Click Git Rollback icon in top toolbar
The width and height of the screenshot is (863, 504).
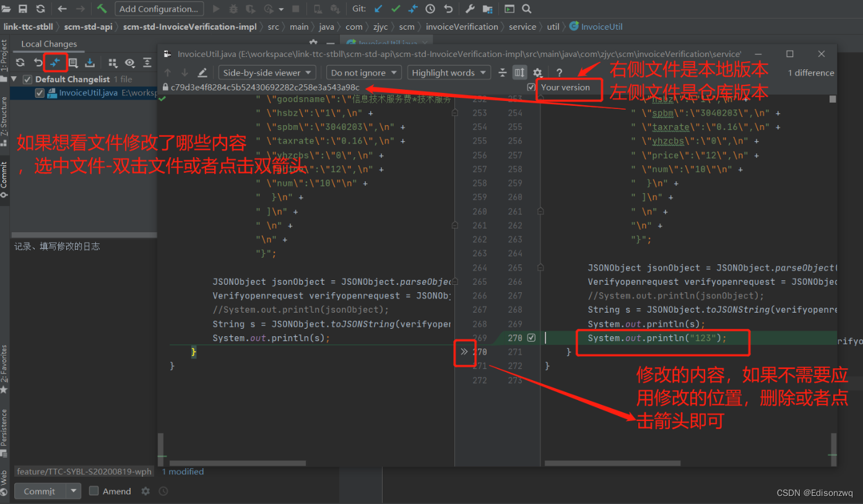click(x=448, y=9)
